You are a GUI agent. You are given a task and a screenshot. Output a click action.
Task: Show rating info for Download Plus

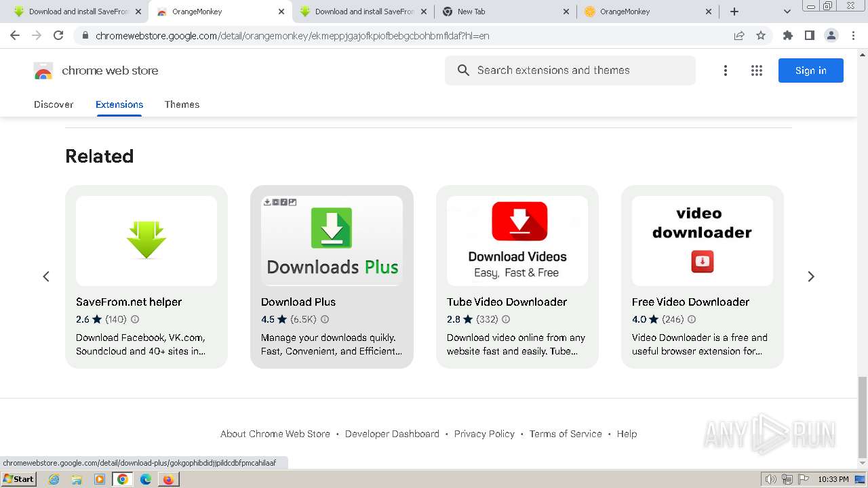[325, 319]
